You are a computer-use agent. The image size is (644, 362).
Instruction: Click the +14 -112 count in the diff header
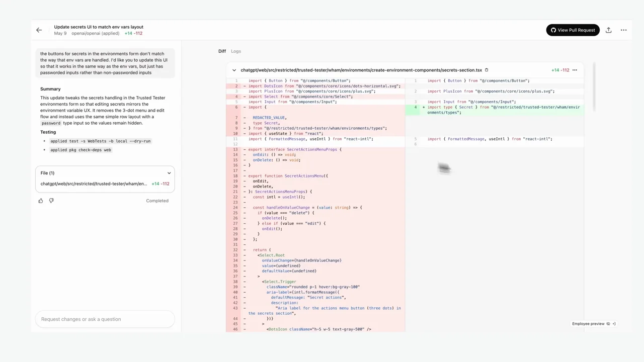(x=560, y=70)
